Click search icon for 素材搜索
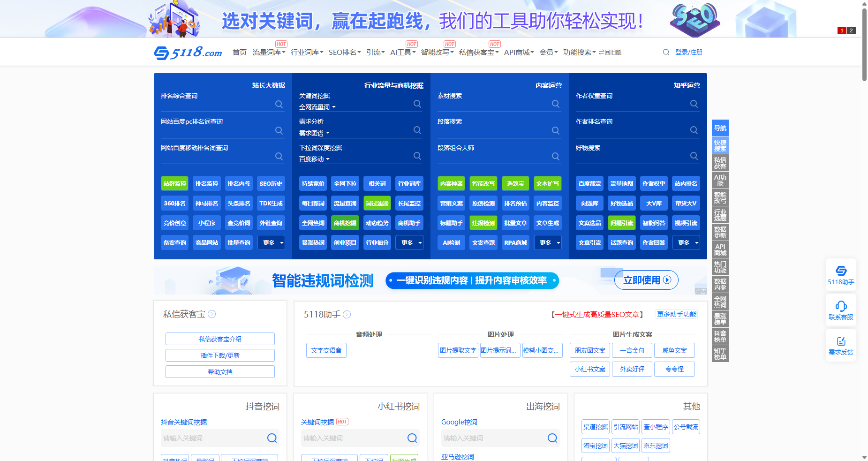 [556, 104]
